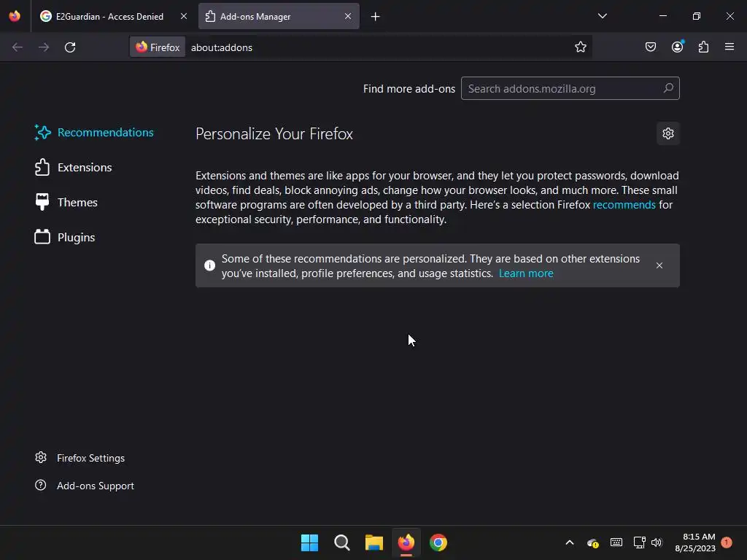The width and height of the screenshot is (747, 560).
Task: Minimize the Firefox window
Action: [x=662, y=16]
